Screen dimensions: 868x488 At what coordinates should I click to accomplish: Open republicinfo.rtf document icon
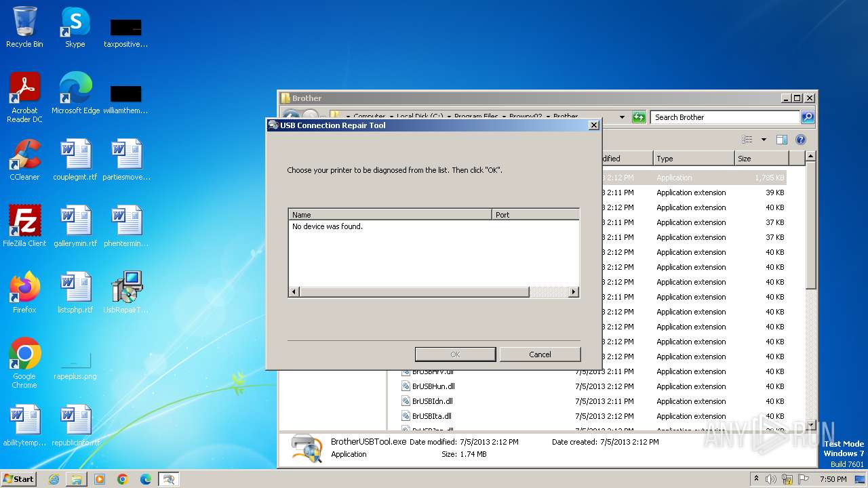(75, 426)
